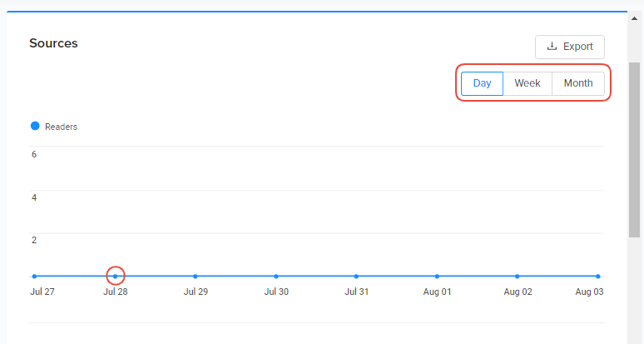Click the y-axis label 2
The image size is (644, 344).
point(34,240)
